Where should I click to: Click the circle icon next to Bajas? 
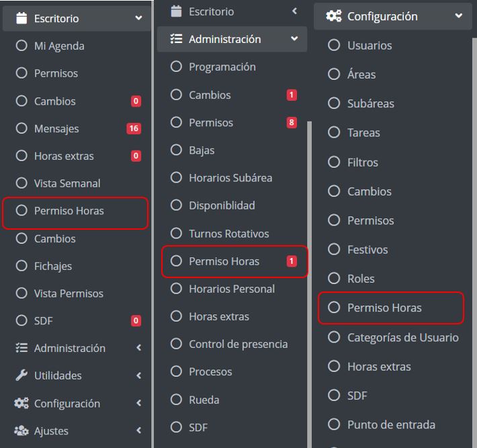pos(177,150)
